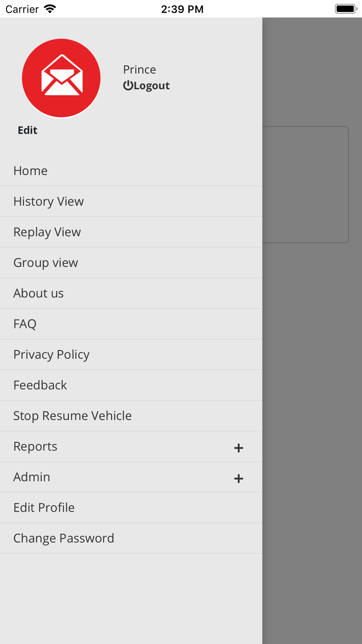
Task: Select Stop Resume Vehicle
Action: pyautogui.click(x=131, y=416)
